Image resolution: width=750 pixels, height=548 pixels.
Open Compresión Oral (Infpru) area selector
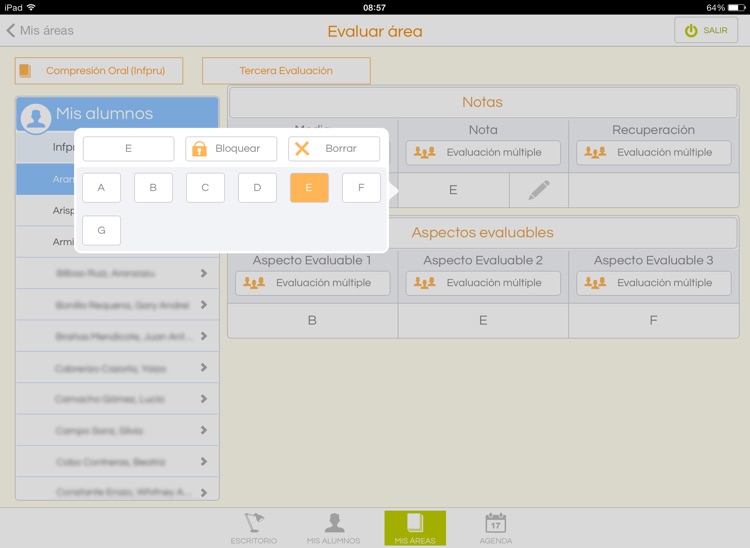pos(99,71)
